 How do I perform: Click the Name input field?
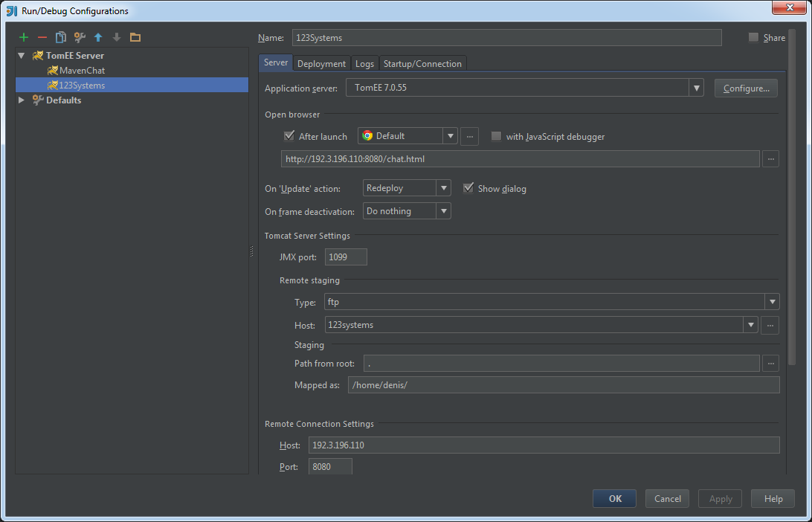pyautogui.click(x=506, y=38)
